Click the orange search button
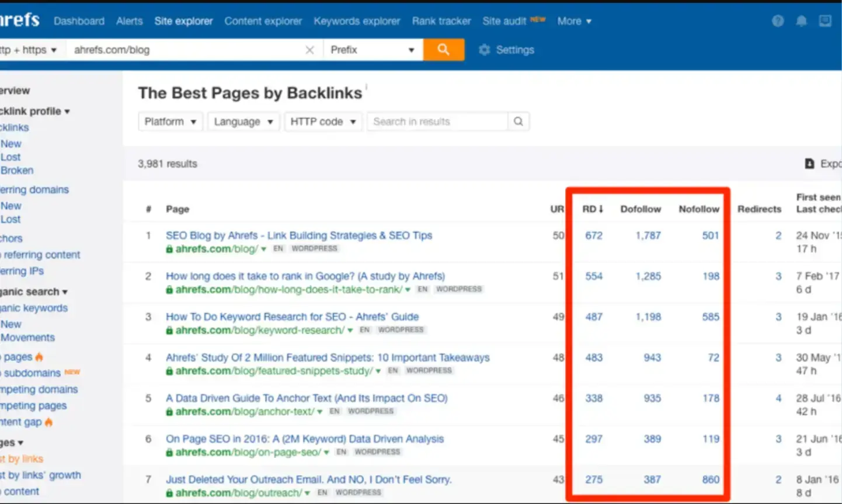 (x=443, y=50)
